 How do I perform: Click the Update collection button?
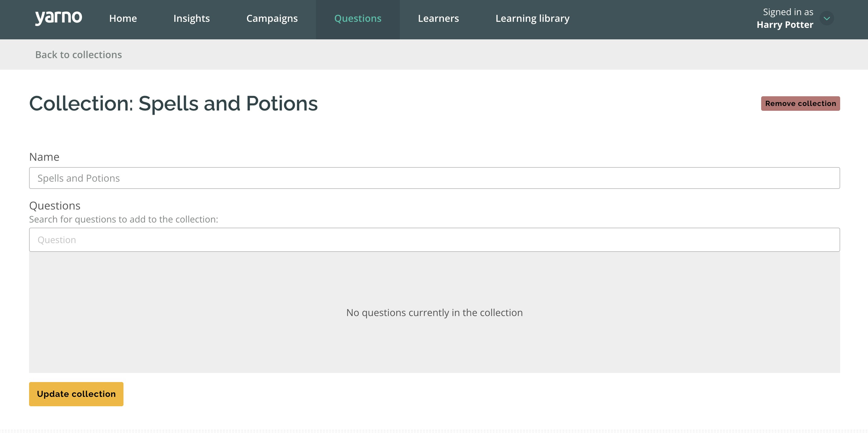(x=76, y=394)
